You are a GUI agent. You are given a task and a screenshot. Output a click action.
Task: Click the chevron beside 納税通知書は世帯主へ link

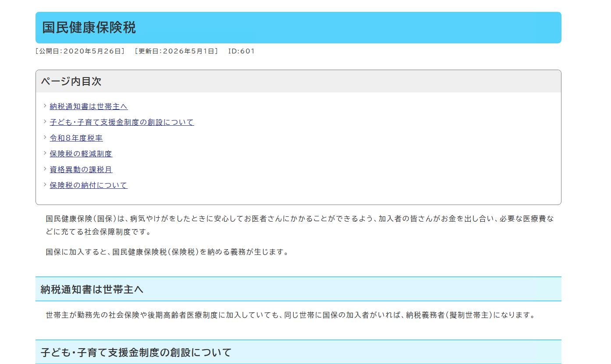[45, 106]
